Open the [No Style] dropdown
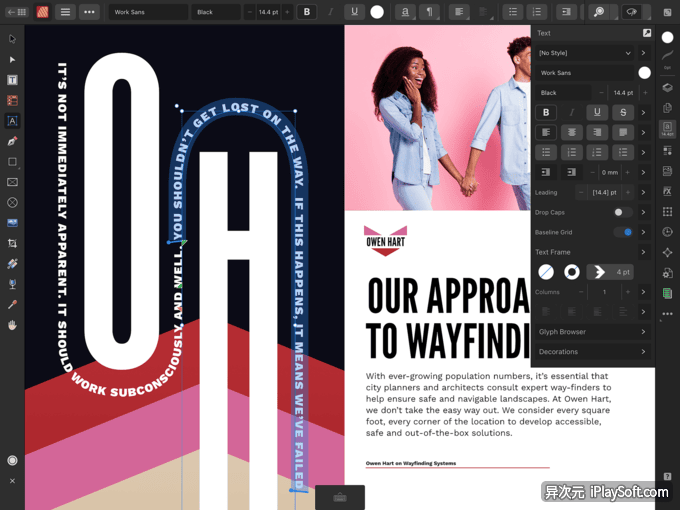The height and width of the screenshot is (510, 680). [x=584, y=52]
